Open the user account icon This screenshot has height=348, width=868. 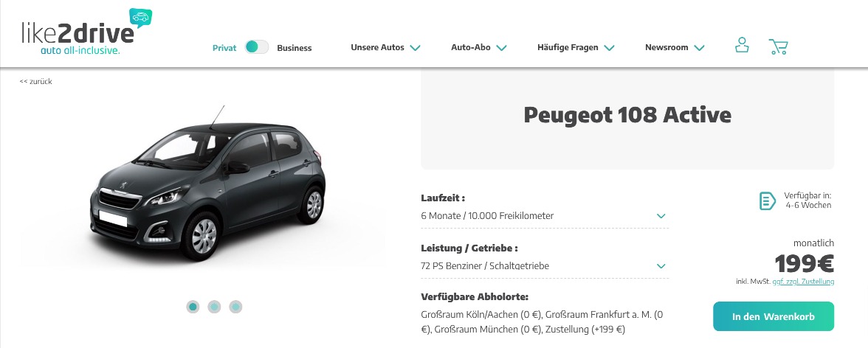point(742,46)
